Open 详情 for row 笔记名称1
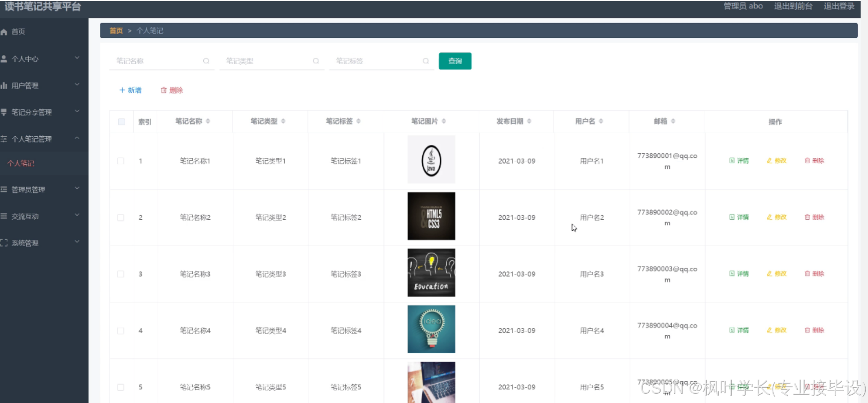The width and height of the screenshot is (868, 403). click(x=739, y=161)
